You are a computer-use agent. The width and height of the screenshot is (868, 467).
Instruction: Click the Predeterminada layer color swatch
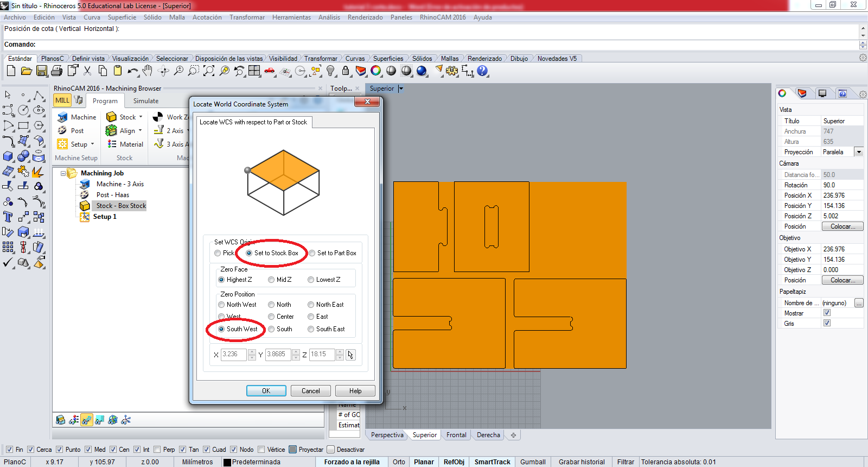click(228, 463)
